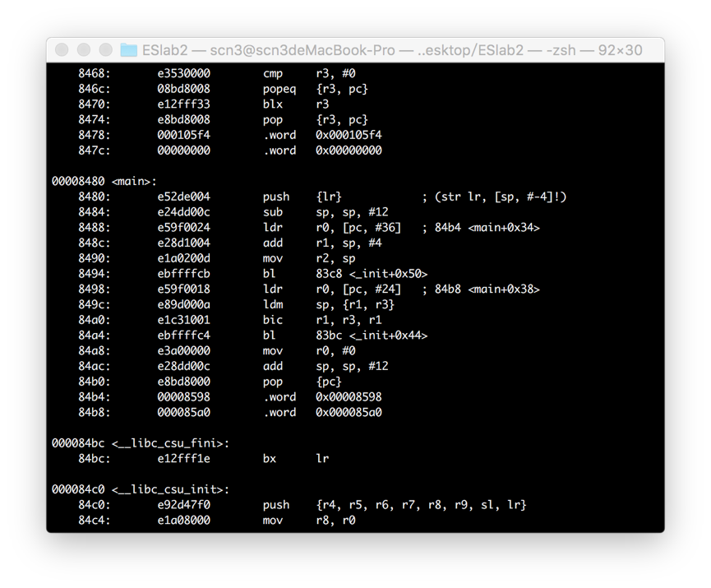Click the value 0x000085a0 on line 84b8
The width and height of the screenshot is (711, 588).
(349, 413)
